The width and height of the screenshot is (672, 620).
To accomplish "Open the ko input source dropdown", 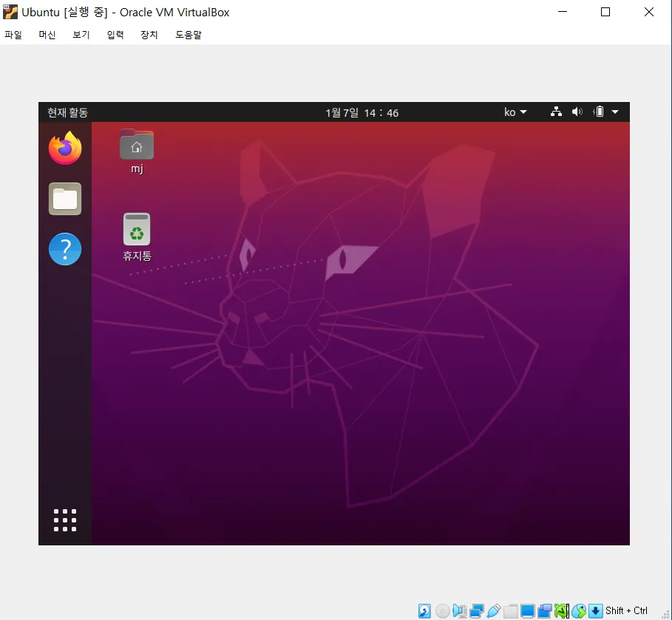I will [515, 112].
